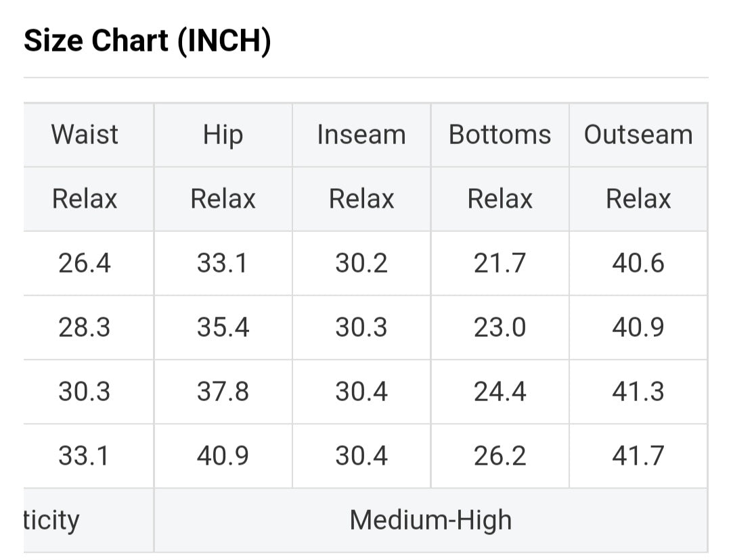The width and height of the screenshot is (731, 560).
Task: Click the Medium-High elasticity cell
Action: click(x=430, y=520)
